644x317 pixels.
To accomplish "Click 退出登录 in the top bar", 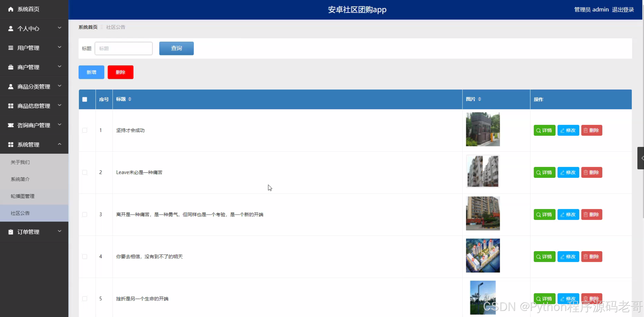I will [x=623, y=10].
